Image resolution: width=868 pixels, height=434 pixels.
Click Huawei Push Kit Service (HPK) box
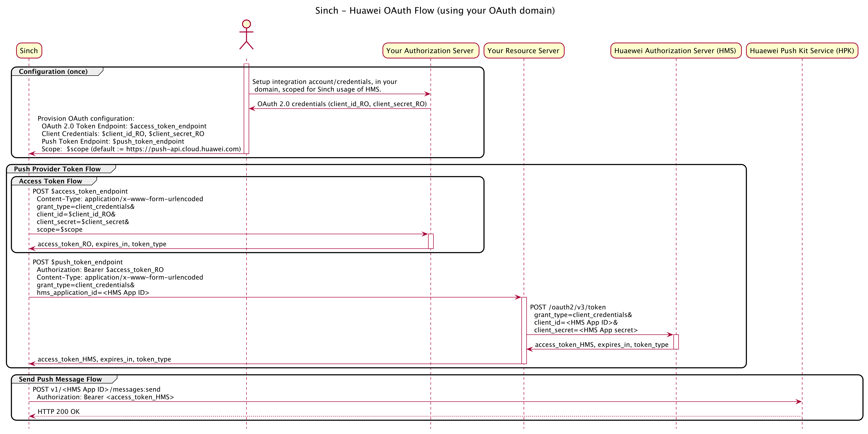click(802, 51)
